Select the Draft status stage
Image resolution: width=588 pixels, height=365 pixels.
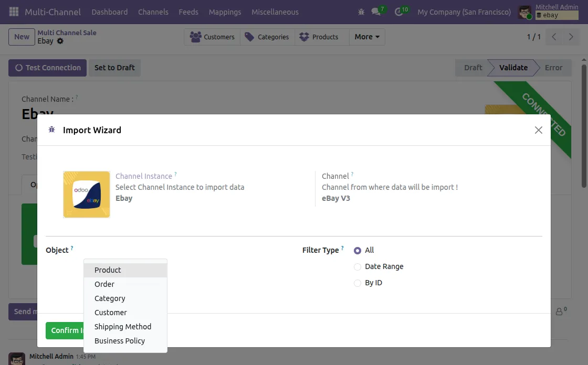(473, 68)
